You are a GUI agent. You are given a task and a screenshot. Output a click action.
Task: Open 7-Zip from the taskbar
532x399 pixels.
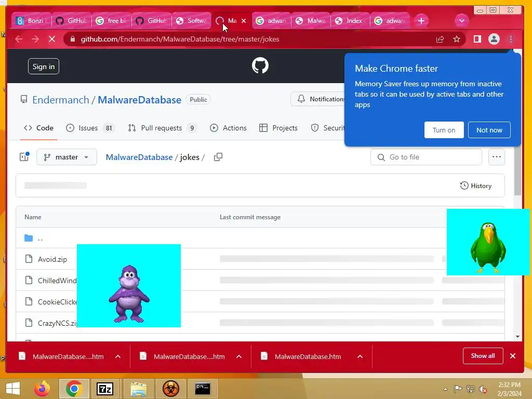coord(105,389)
